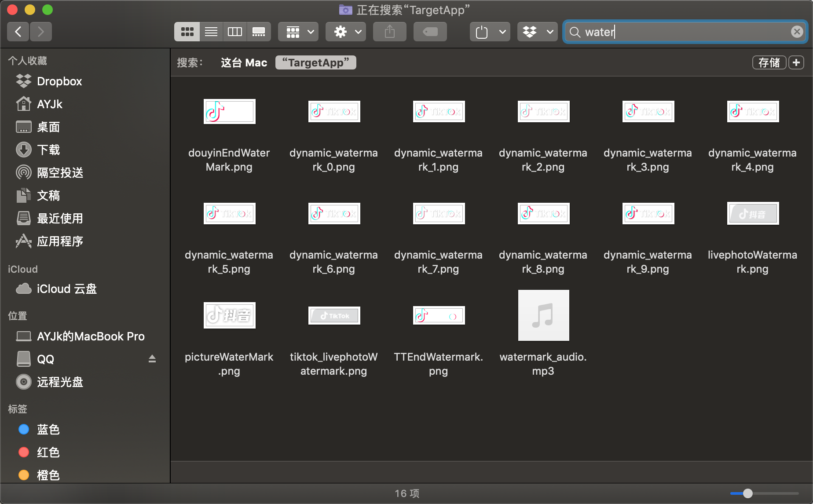813x504 pixels.
Task: Select dynamic_watermark_3.png thumbnail
Action: 648,111
